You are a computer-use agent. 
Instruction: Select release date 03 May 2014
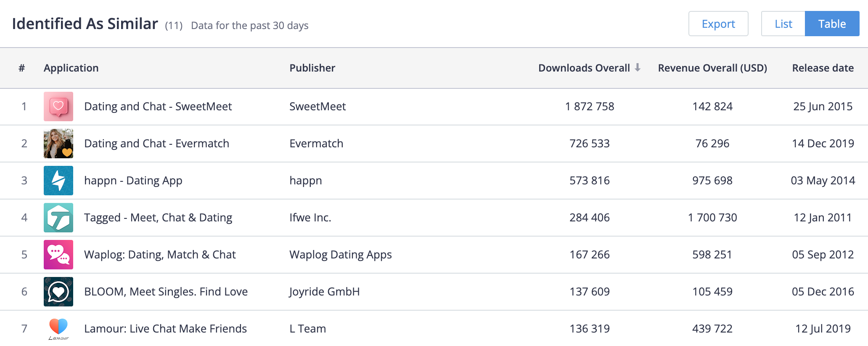[823, 181]
